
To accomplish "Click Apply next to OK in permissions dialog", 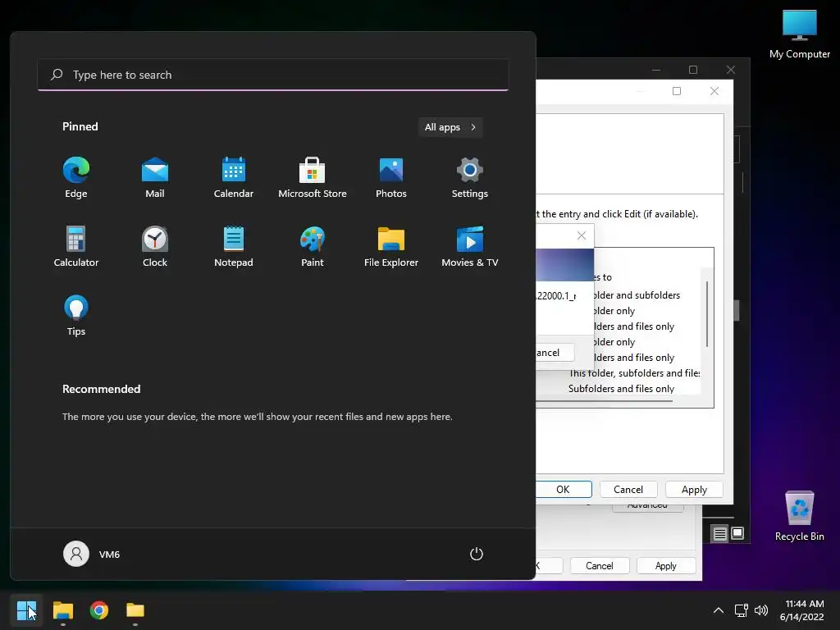I will pos(694,489).
